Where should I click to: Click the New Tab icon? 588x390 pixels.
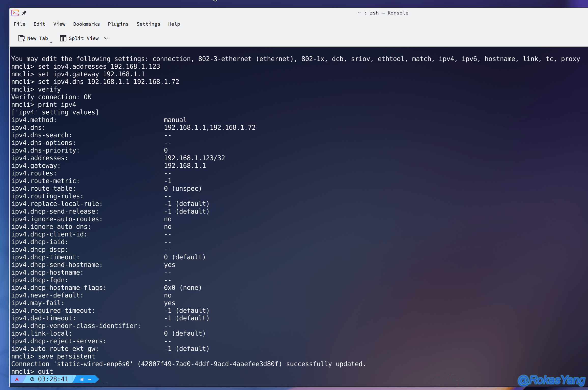[x=21, y=38]
